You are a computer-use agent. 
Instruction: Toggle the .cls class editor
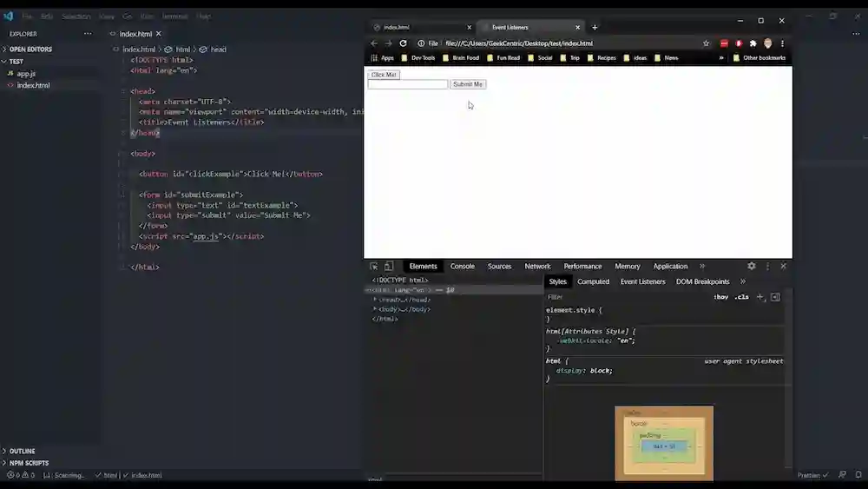point(741,297)
